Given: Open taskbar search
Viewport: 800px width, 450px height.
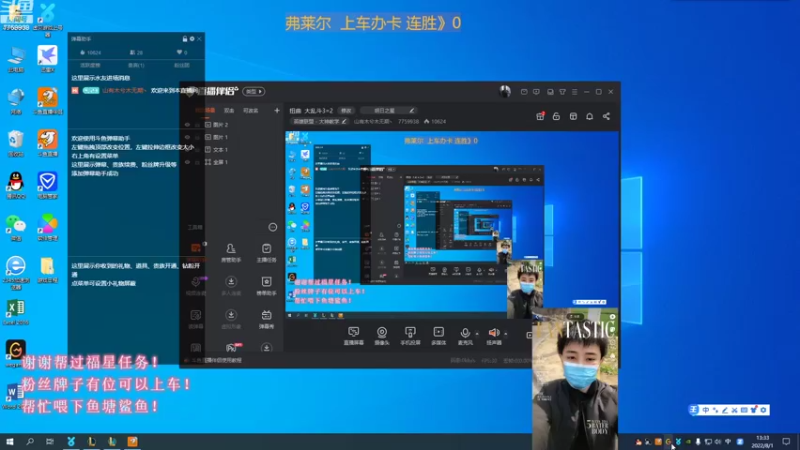Looking at the screenshot, I should coord(30,441).
